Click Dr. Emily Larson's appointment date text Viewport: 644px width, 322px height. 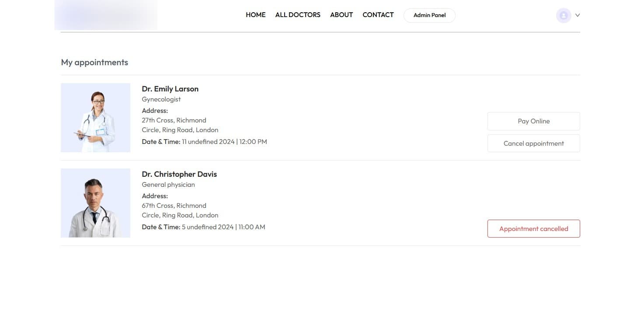204,141
